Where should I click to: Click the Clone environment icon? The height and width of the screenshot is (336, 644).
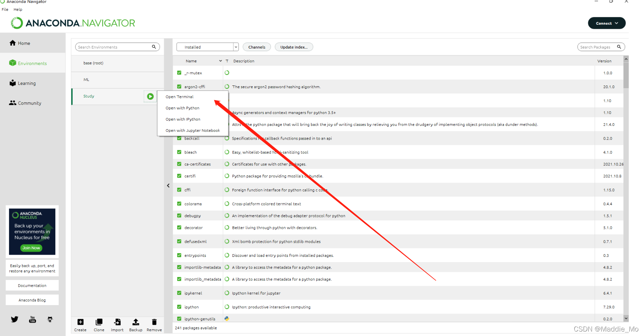[x=99, y=322]
